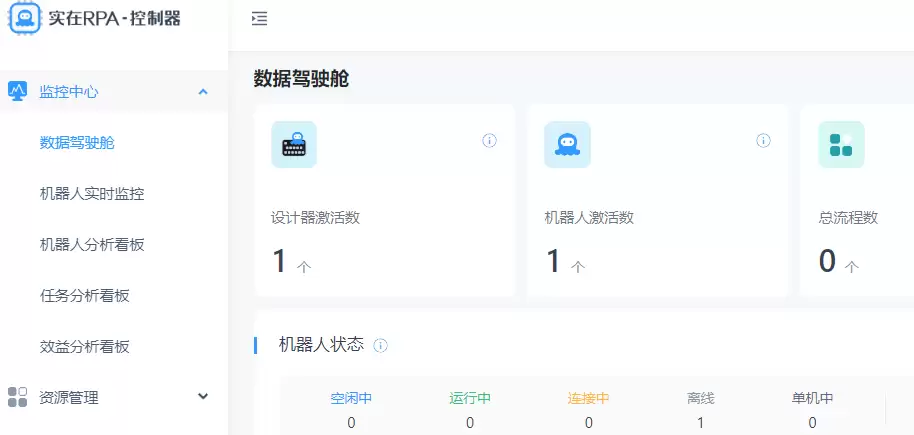Click the 空闲中 robot status label
Image resolution: width=914 pixels, height=435 pixels.
point(351,398)
